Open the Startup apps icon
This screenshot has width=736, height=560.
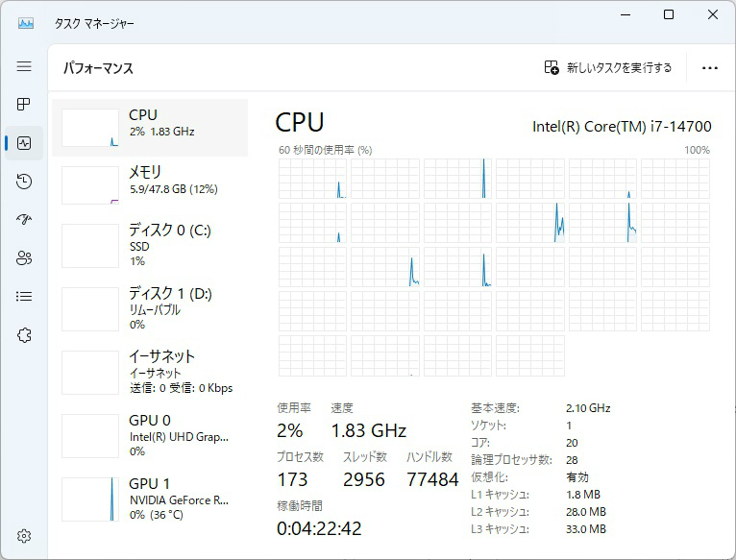[x=24, y=220]
